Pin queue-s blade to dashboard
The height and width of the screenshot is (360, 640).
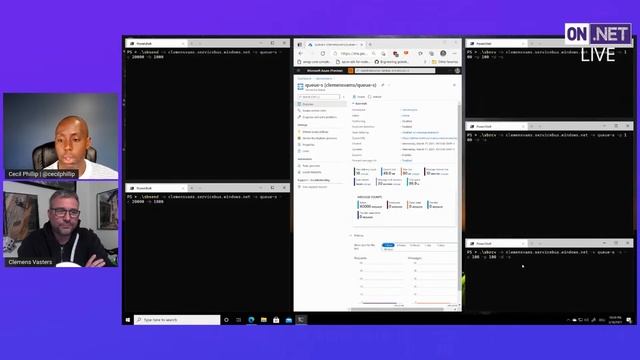382,85
